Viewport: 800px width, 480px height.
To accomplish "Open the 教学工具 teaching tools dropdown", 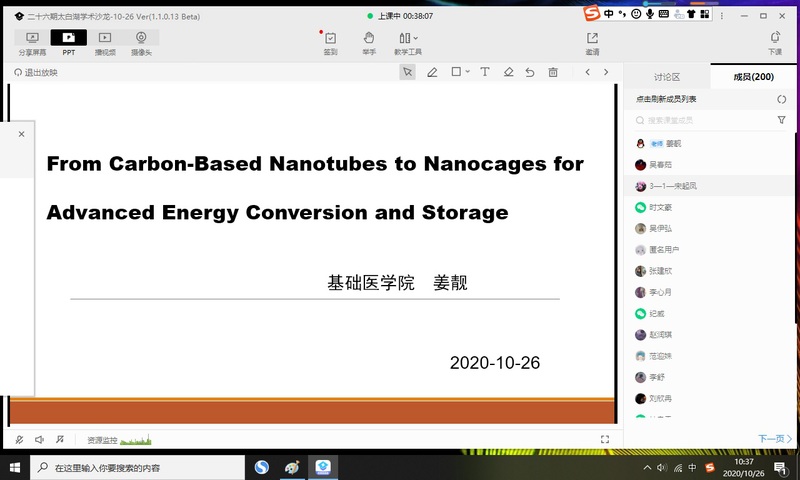I will pyautogui.click(x=407, y=42).
